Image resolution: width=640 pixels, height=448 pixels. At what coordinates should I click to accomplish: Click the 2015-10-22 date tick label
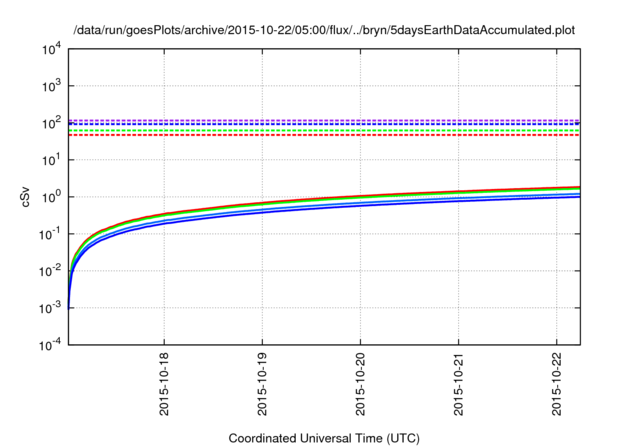tap(557, 384)
